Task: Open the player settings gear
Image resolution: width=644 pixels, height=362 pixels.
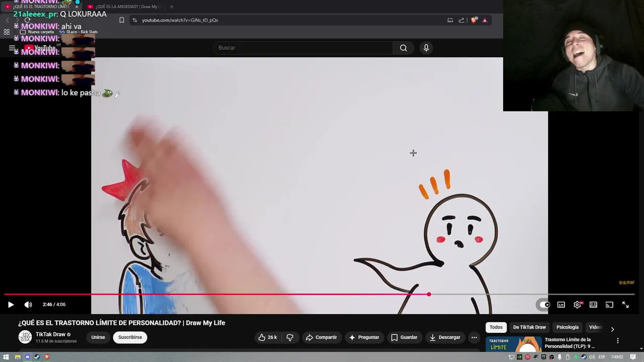Action: [x=577, y=305]
